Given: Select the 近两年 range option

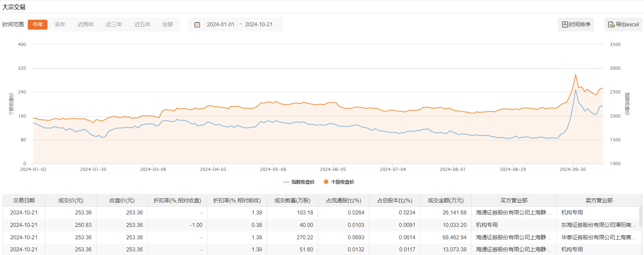Looking at the screenshot, I should pos(86,24).
